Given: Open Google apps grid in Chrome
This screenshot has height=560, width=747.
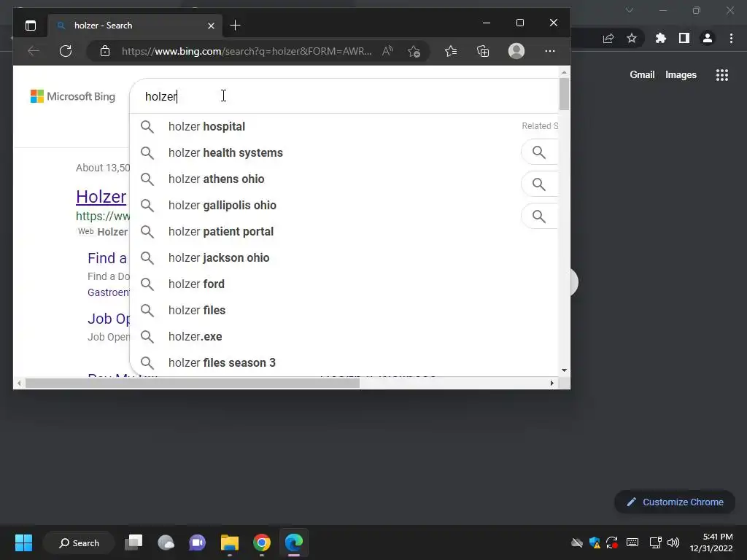Looking at the screenshot, I should pos(722,75).
